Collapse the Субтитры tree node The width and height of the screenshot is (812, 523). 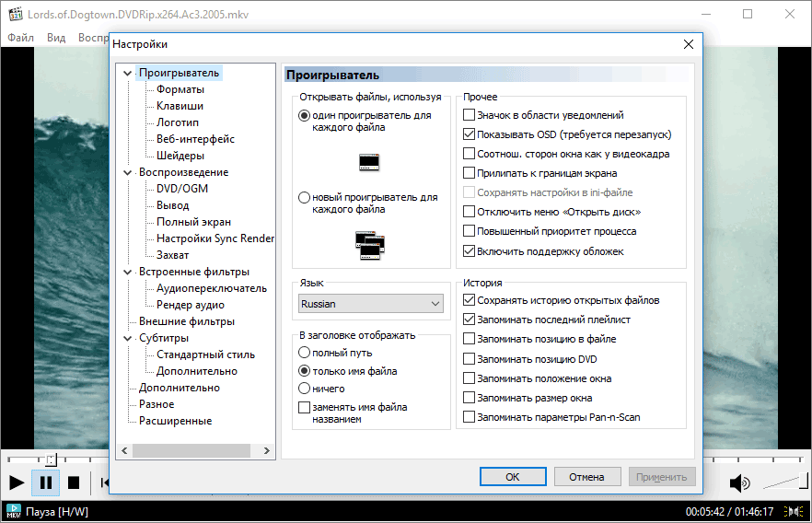(127, 338)
